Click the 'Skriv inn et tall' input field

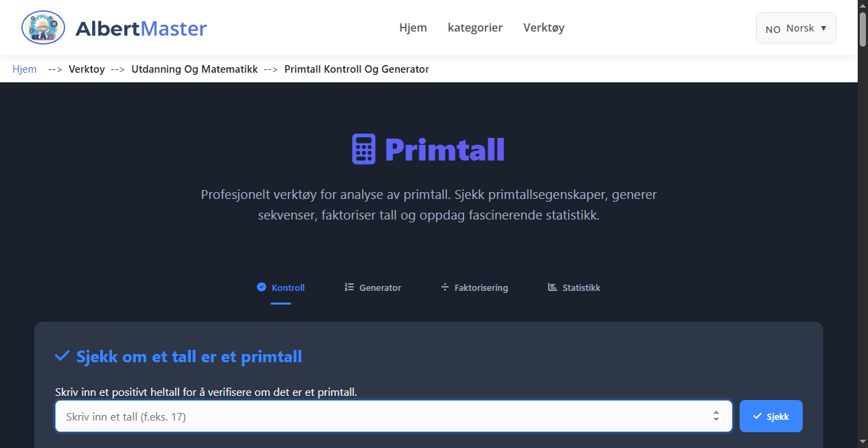pos(275,416)
